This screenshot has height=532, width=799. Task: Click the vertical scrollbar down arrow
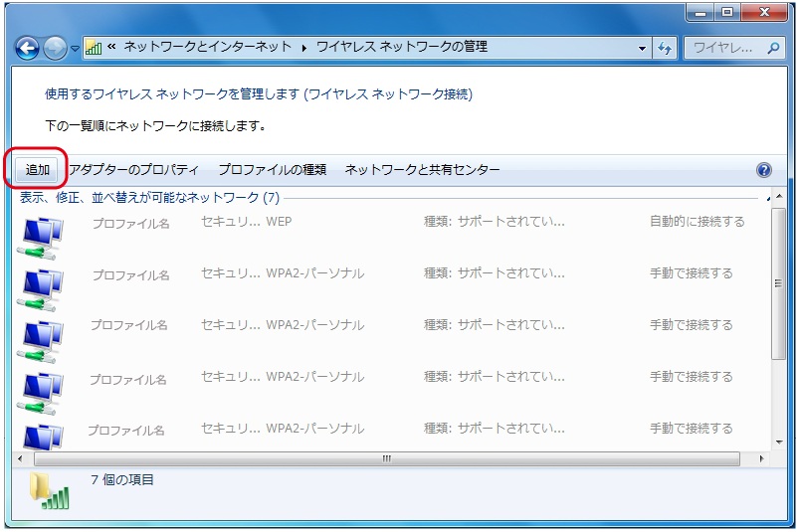[x=779, y=443]
